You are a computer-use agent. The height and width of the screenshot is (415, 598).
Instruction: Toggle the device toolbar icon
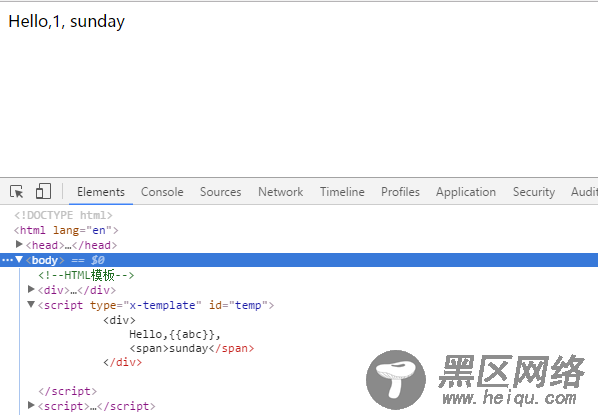click(43, 191)
